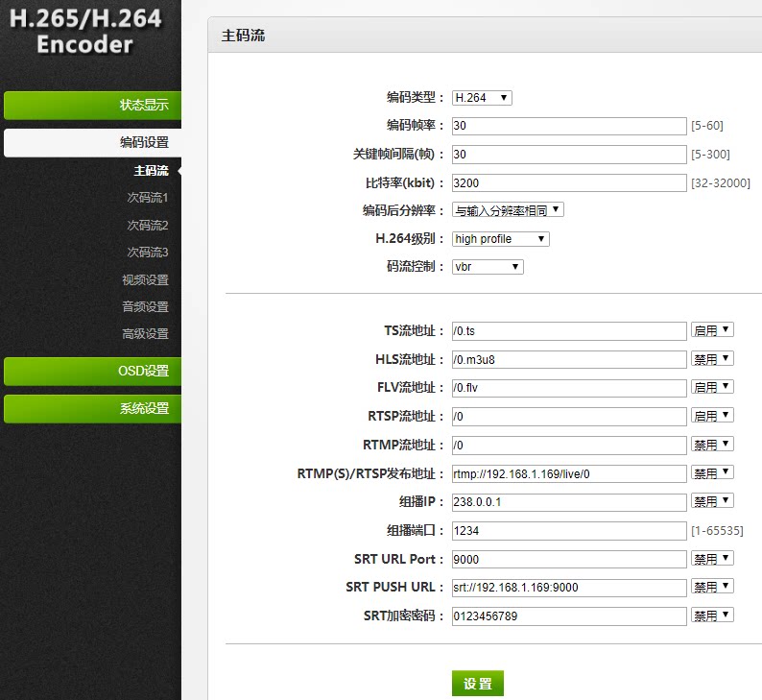Open the H.264级别 high profile dropdown

(501, 239)
